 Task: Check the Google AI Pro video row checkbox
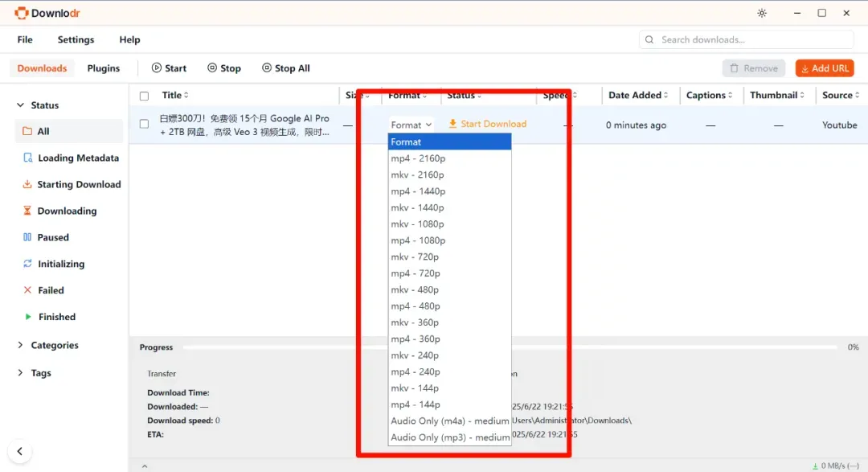pyautogui.click(x=144, y=124)
